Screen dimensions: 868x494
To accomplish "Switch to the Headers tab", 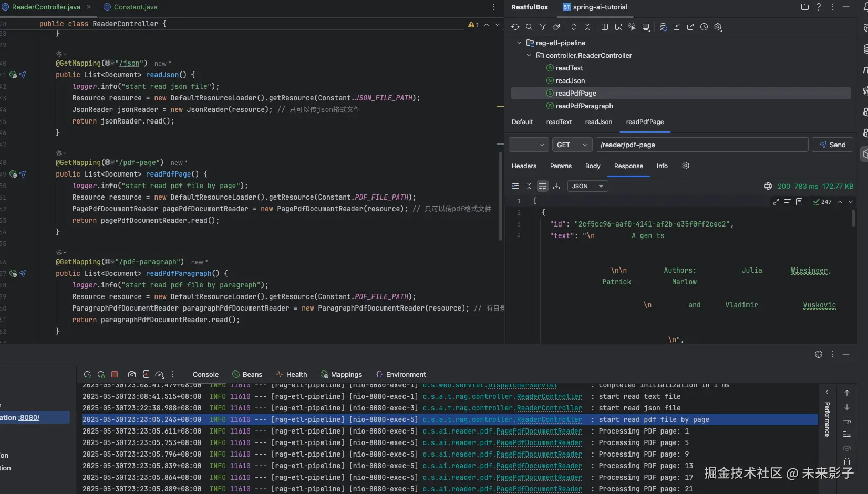I will point(524,166).
